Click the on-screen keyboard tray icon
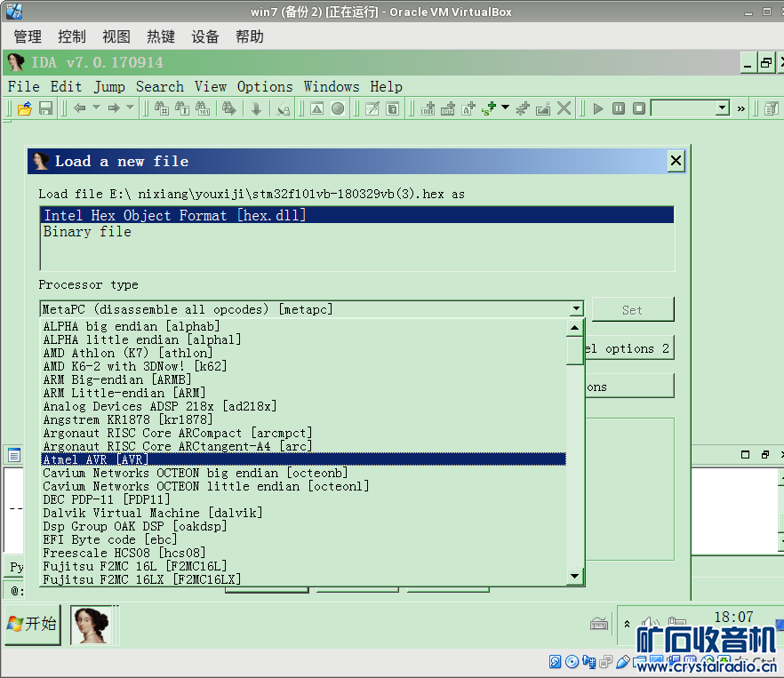 click(600, 624)
